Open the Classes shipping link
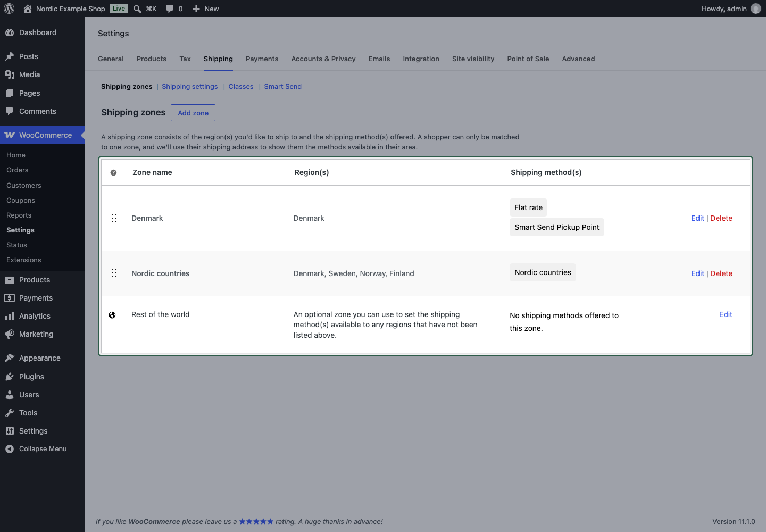 click(x=241, y=87)
